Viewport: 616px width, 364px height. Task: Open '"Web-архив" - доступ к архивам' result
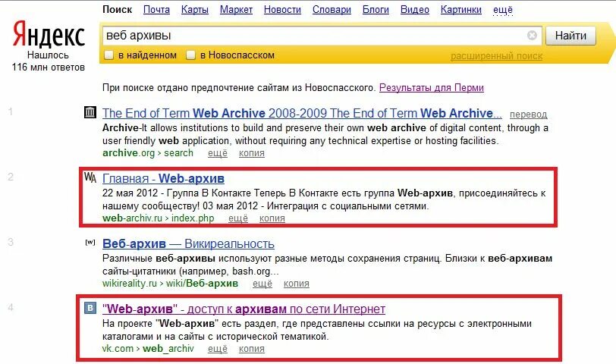coord(244,309)
